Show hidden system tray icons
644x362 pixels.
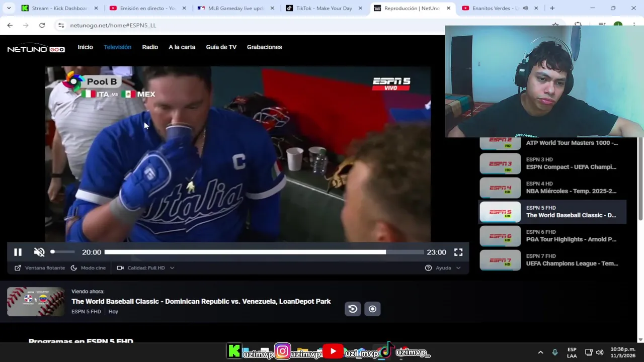pyautogui.click(x=540, y=352)
